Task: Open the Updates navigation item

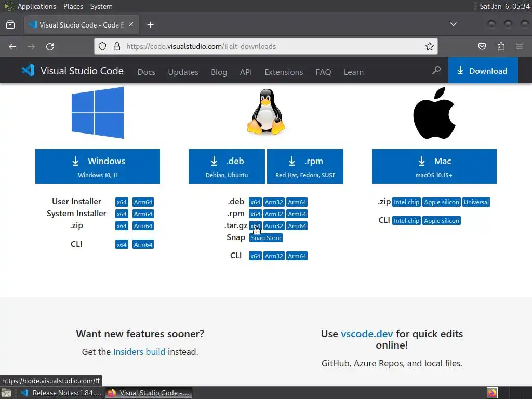Action: coord(183,72)
